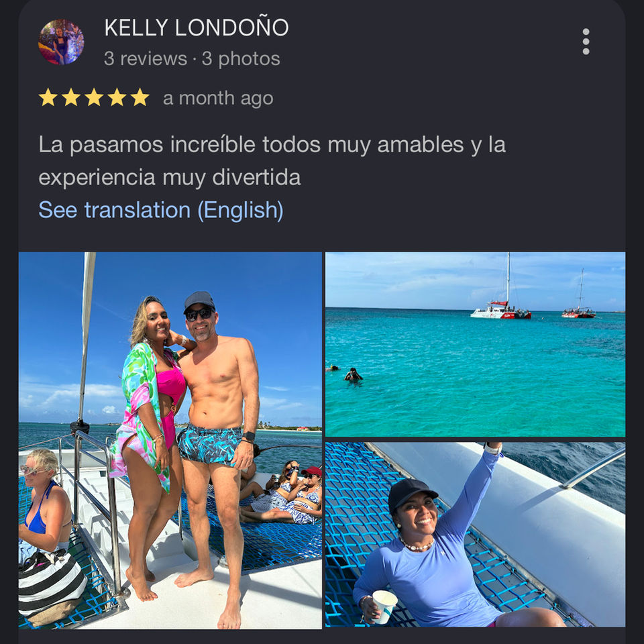Open the KELLY LONDOÑO reviewer name
This screenshot has height=644, width=644.
pyautogui.click(x=197, y=27)
